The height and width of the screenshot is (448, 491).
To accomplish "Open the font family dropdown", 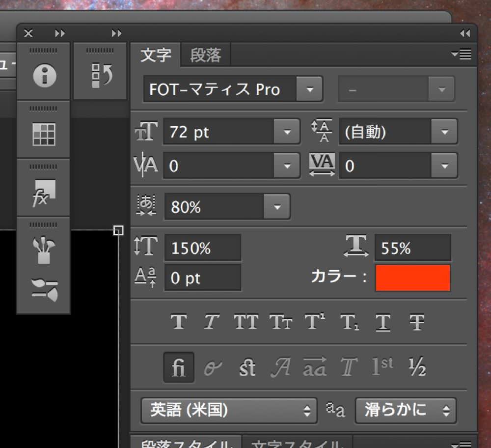I will click(309, 89).
